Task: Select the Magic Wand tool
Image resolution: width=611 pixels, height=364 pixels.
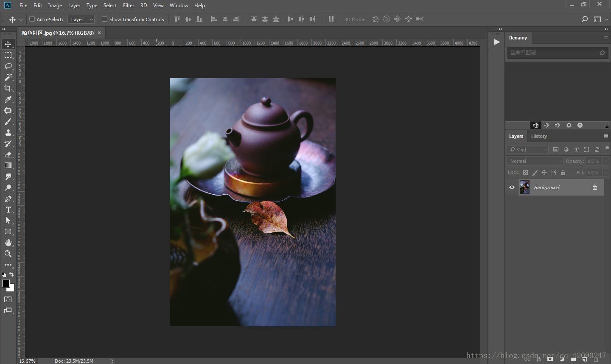Action: (x=8, y=77)
